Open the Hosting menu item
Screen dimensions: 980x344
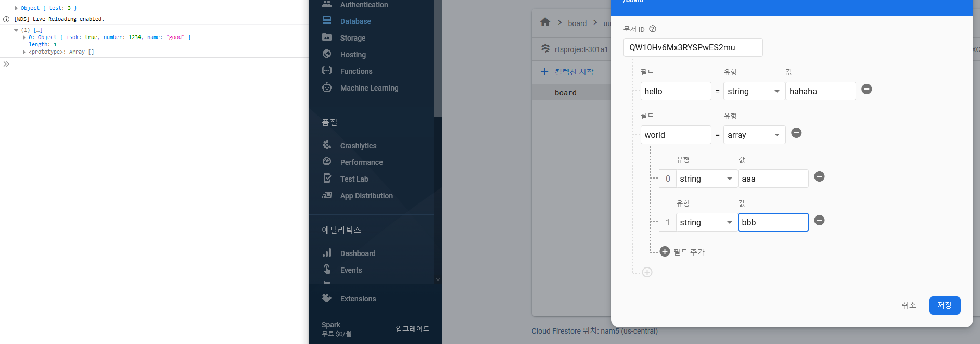(353, 55)
